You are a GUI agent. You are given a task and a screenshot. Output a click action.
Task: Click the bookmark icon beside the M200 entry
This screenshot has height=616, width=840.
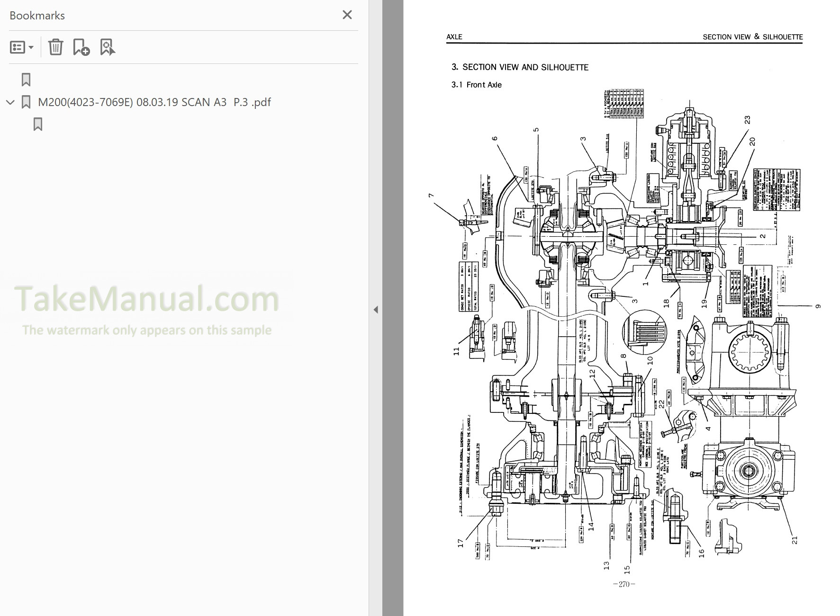click(x=26, y=101)
